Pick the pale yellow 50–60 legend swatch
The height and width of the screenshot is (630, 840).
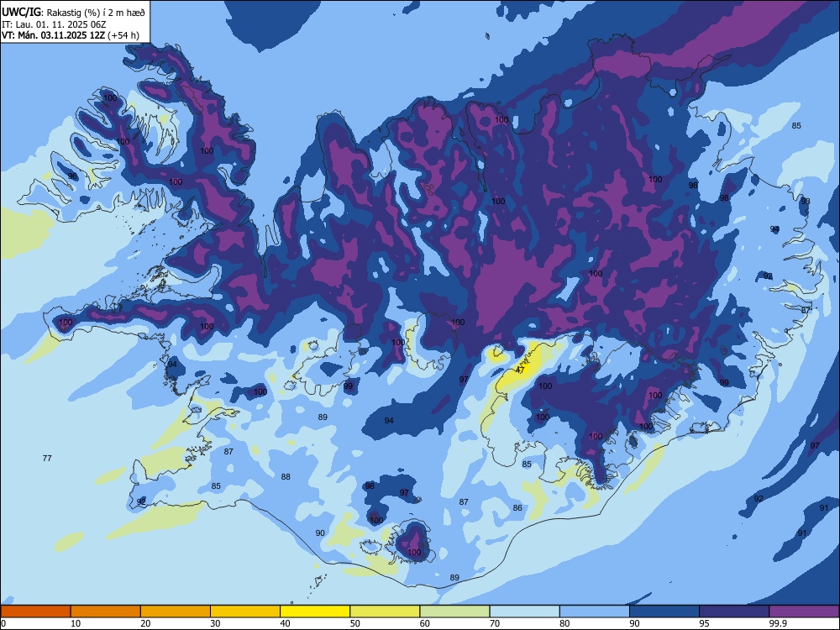(385, 612)
